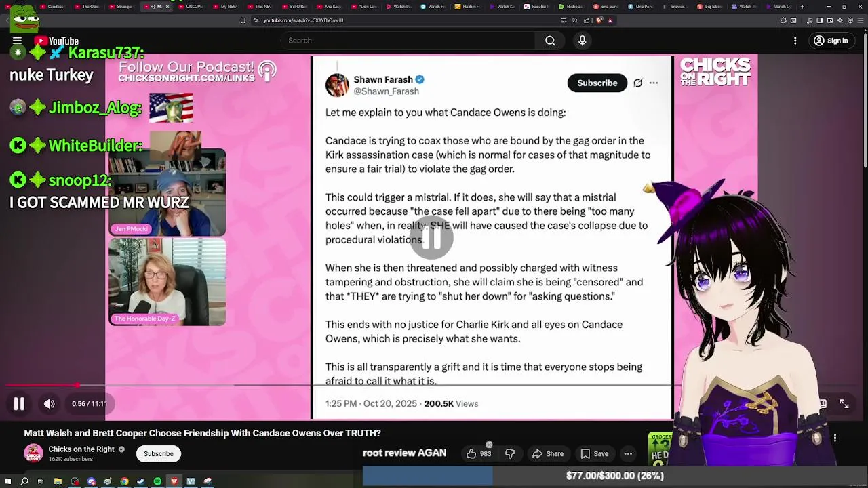Switch to the Candace browser tab
Viewport: 868px width, 488px height.
pyautogui.click(x=52, y=7)
